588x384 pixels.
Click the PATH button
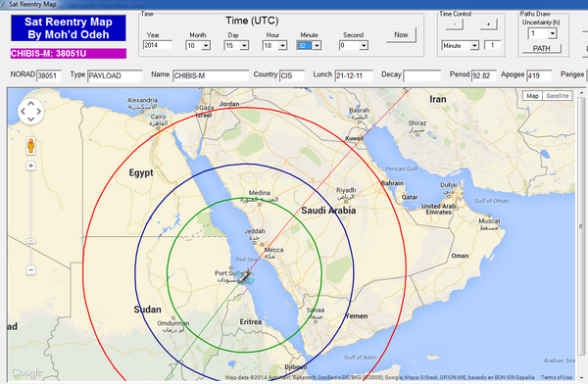[542, 48]
